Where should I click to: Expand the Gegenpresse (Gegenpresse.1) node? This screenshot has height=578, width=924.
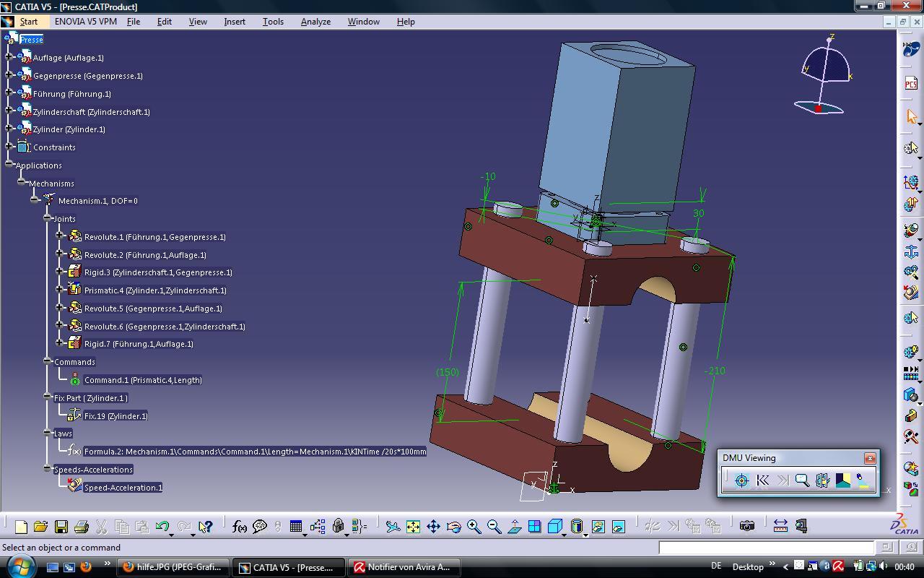click(9, 75)
